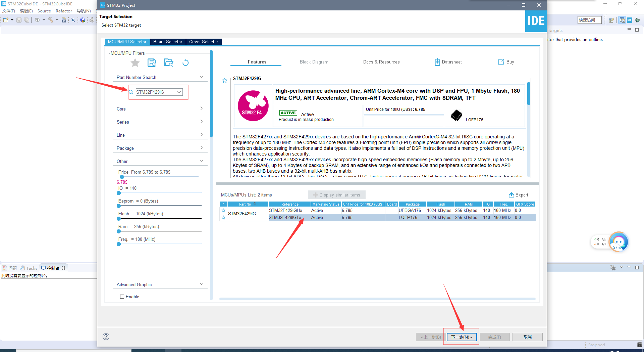Open the Datasheet for STM32F429IG
This screenshot has height=352, width=644.
coord(448,62)
